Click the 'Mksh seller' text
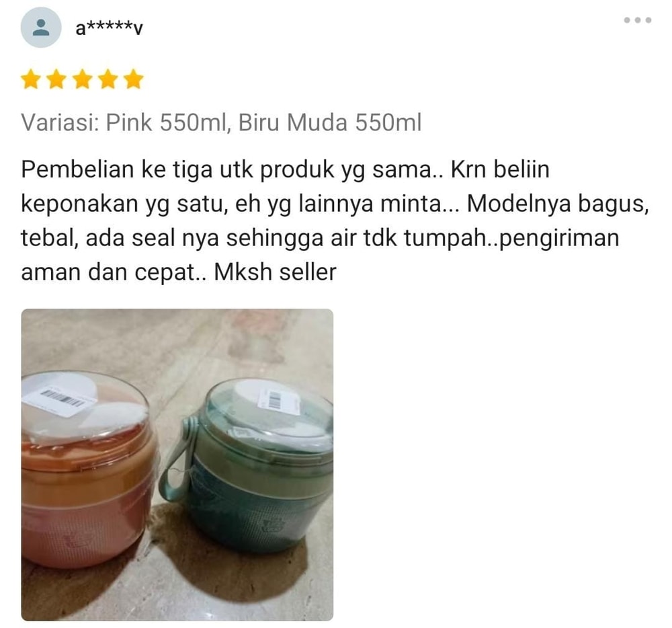Image resolution: width=672 pixels, height=628 pixels. point(275,272)
